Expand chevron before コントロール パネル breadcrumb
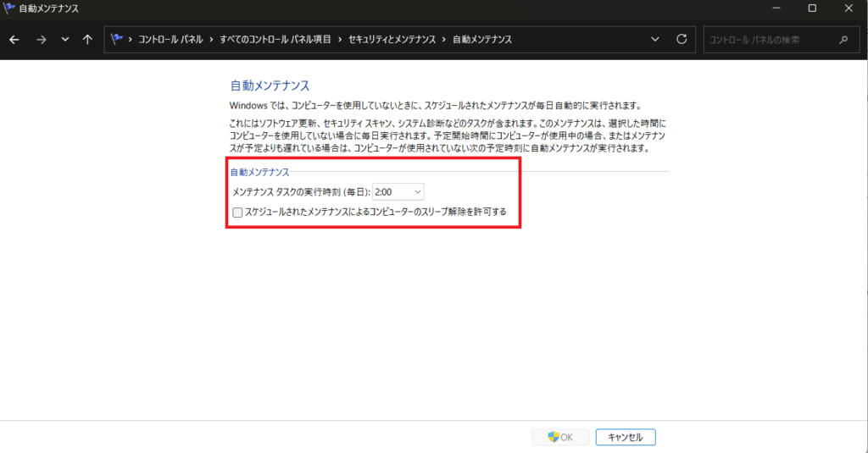868x453 pixels. coord(130,40)
